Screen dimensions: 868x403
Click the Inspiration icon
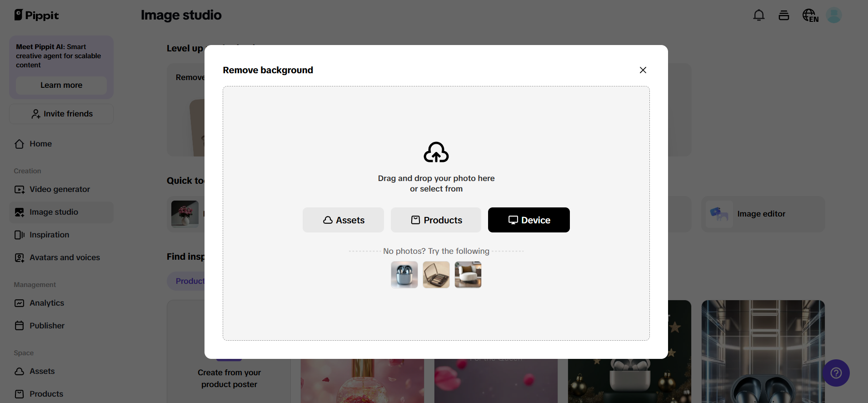[x=19, y=235]
